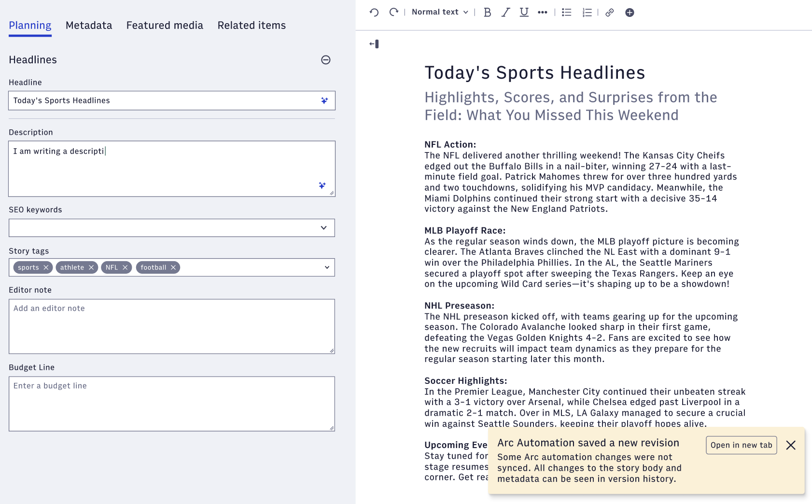
Task: Expand the SEO keywords dropdown
Action: [323, 228]
